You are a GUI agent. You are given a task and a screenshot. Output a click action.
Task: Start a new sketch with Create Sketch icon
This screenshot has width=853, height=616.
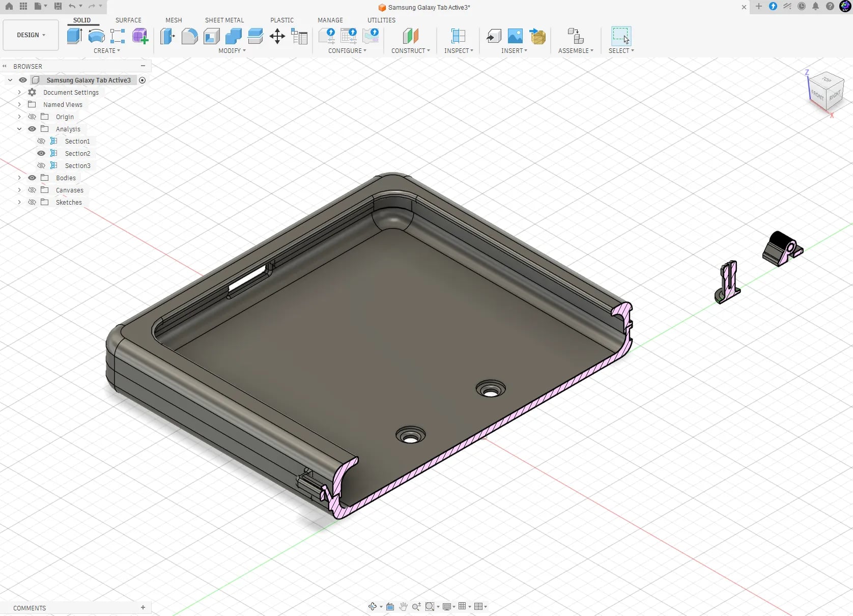pyautogui.click(x=118, y=36)
